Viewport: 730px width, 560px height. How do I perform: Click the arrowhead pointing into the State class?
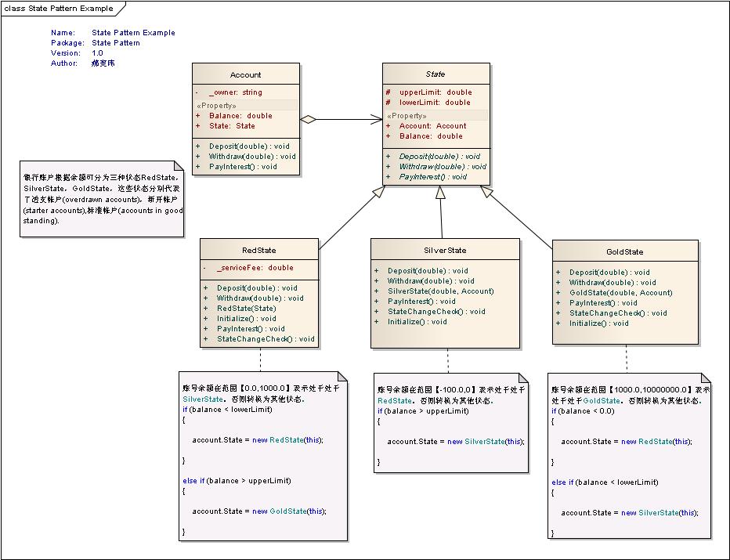[376, 120]
